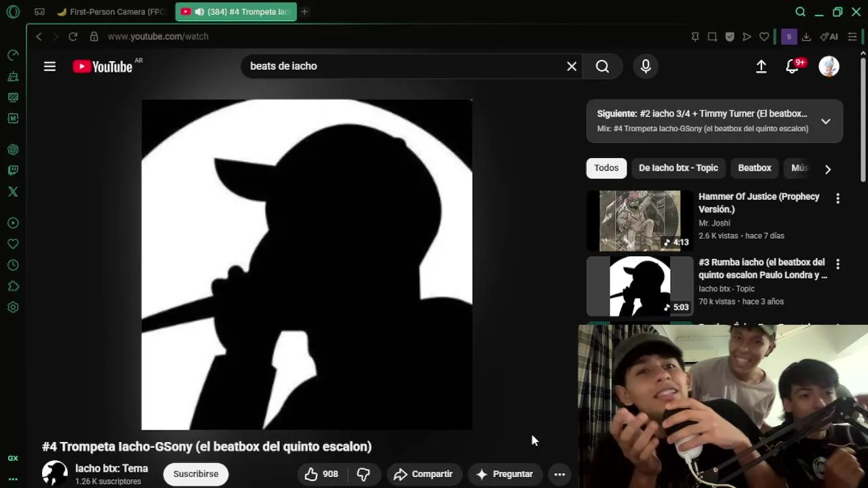This screenshot has height=488, width=868.
Task: Go back with the browser back arrow
Action: tap(39, 37)
